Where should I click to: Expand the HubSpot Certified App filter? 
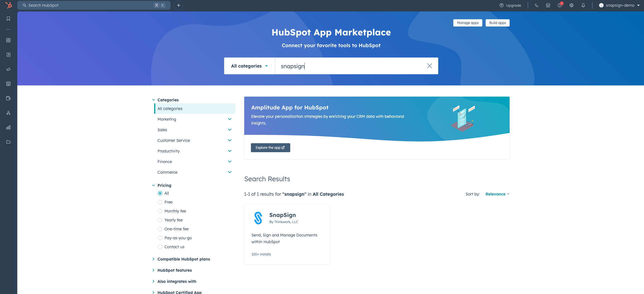pos(177,292)
